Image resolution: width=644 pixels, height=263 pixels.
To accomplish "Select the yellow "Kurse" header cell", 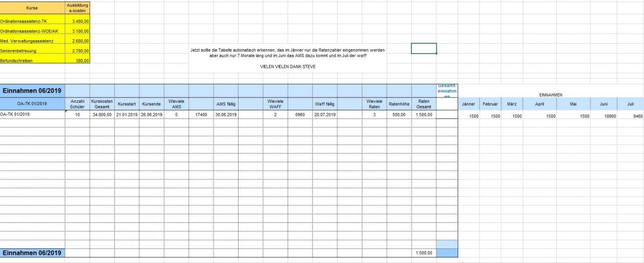I will (x=33, y=8).
